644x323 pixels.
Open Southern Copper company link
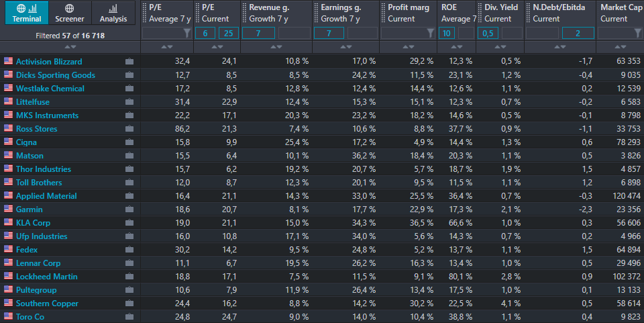pos(47,304)
